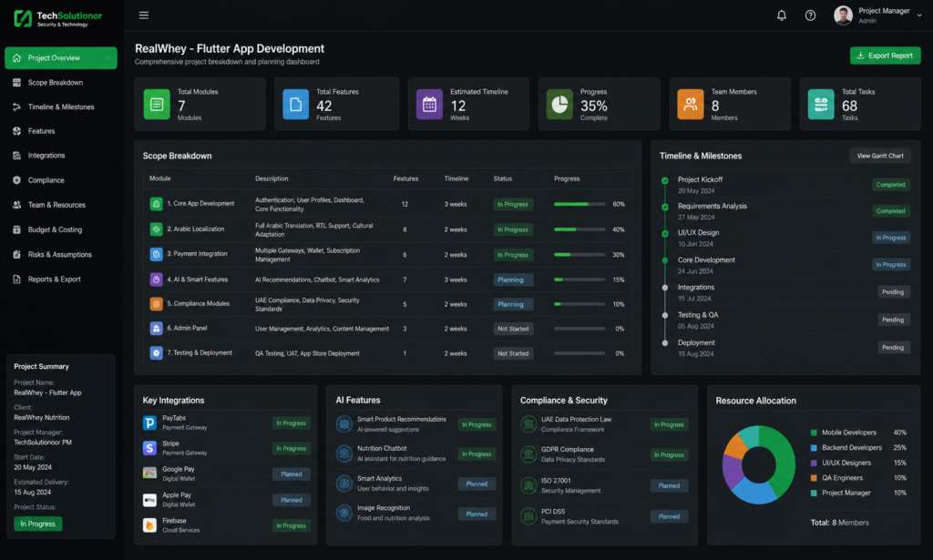Click the Backend Developers blue legend swatch
933x560 pixels.
tap(814, 448)
